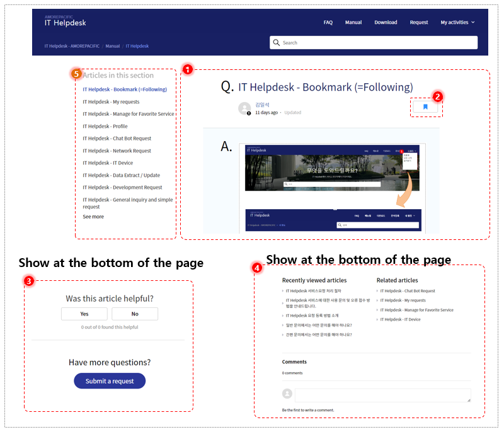Click the Manual breadcrumb link

coord(113,46)
